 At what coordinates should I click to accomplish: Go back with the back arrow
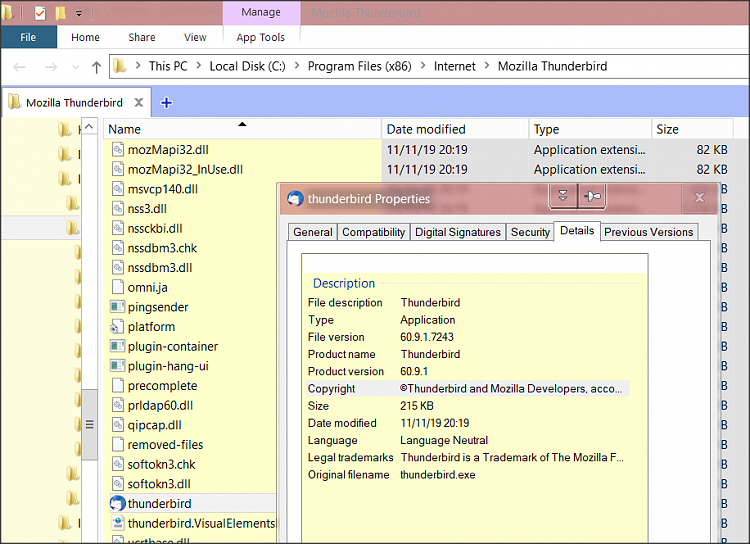pos(19,67)
